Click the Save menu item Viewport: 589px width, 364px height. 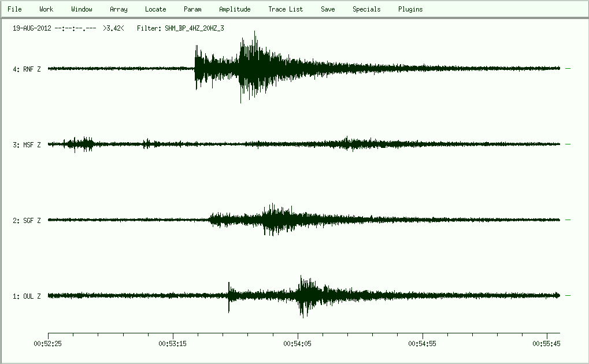pyautogui.click(x=328, y=9)
